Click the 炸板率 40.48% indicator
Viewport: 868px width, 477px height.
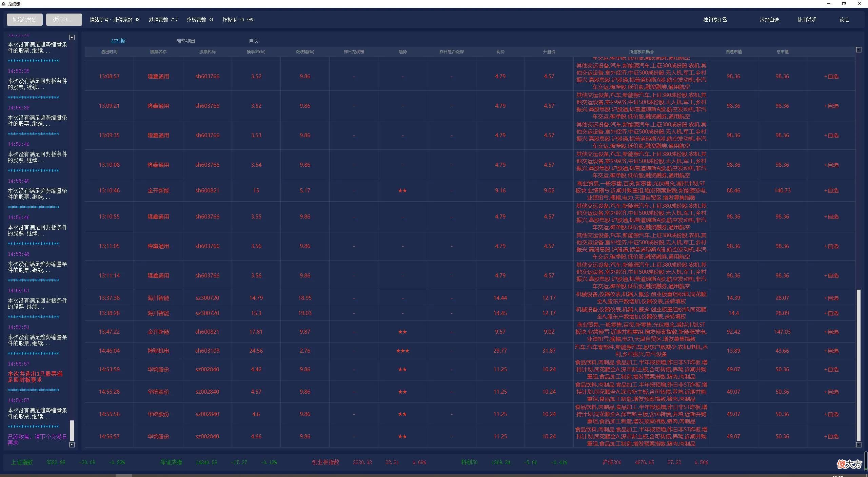[x=238, y=20]
